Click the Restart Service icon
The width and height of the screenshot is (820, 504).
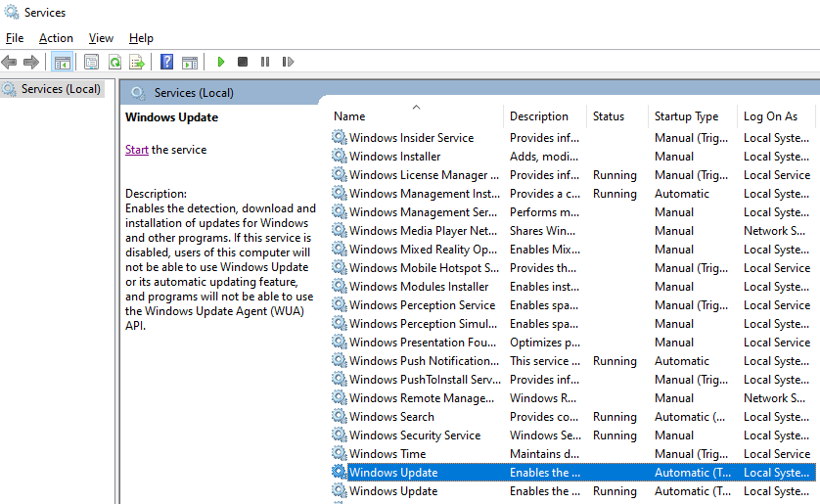[x=288, y=62]
